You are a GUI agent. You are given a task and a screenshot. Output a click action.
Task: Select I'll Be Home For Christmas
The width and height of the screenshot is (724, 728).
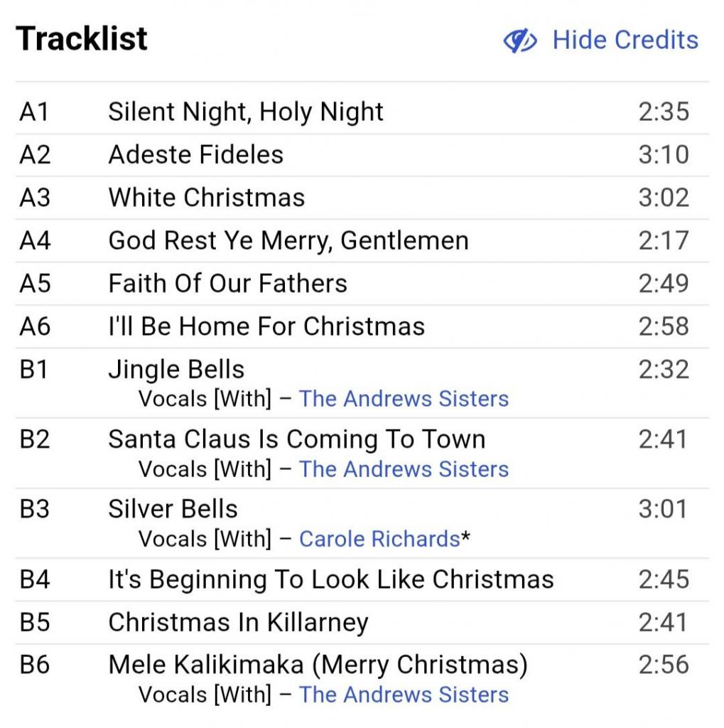266,326
